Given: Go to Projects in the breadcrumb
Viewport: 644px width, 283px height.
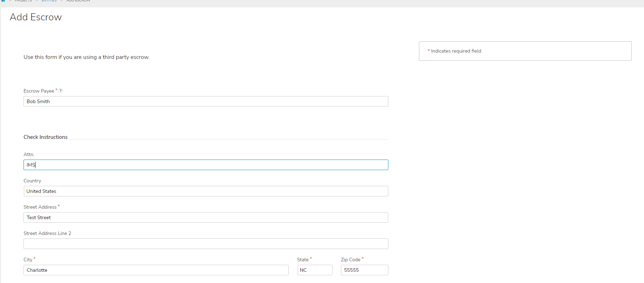Looking at the screenshot, I should click(x=23, y=1).
